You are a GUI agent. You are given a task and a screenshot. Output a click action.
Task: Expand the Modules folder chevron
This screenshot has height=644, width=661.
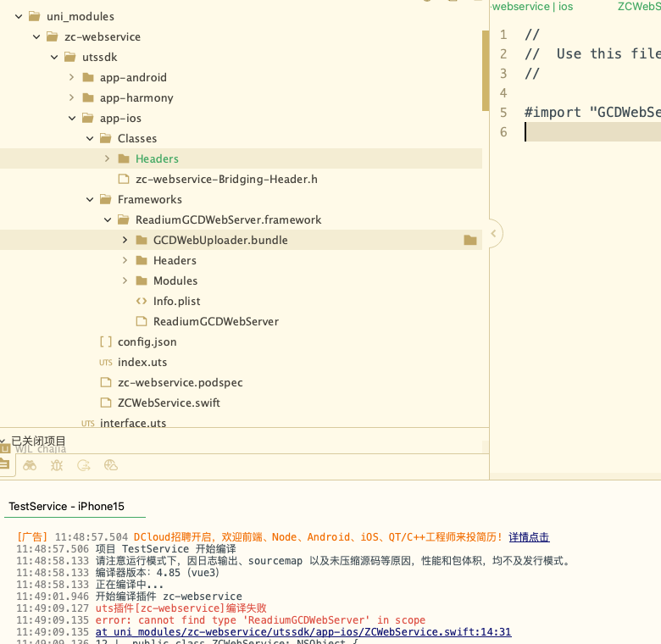[x=125, y=280]
